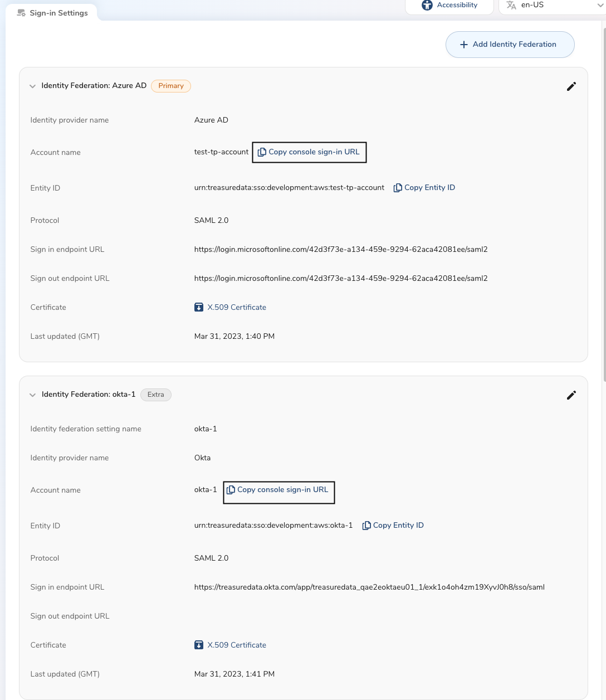This screenshot has height=700, width=606.
Task: Click the Azure AD copy Entity ID icon
Action: pyautogui.click(x=398, y=188)
